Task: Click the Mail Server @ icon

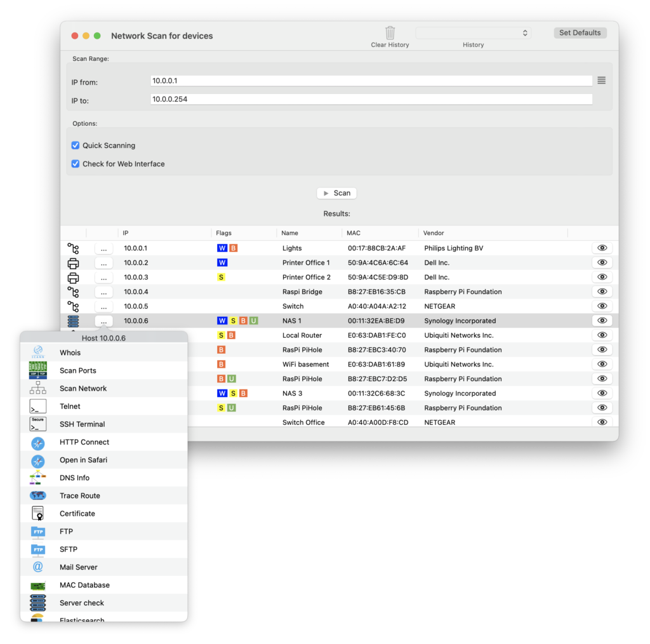Action: [x=37, y=567]
